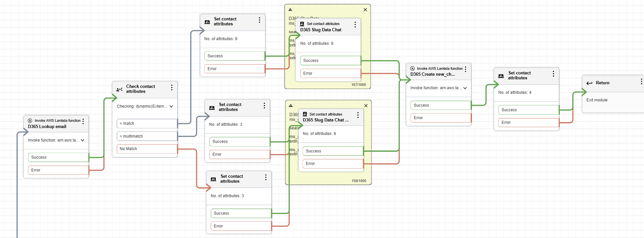Select the '= match' branch output
The height and width of the screenshot is (238, 644).
click(x=147, y=123)
